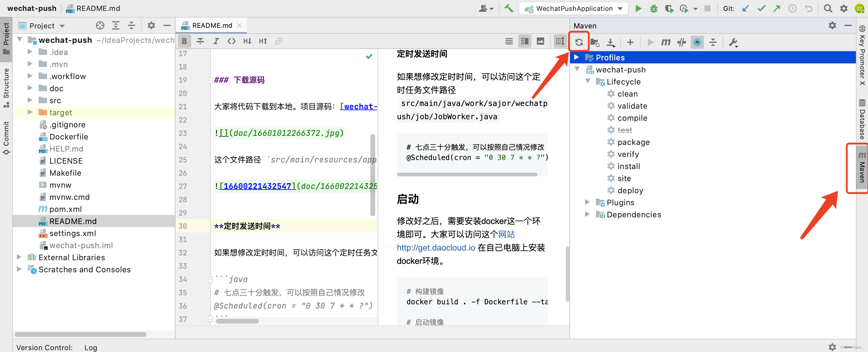Click the Maven reload all projects icon
This screenshot has width=868, height=352.
pyautogui.click(x=578, y=42)
